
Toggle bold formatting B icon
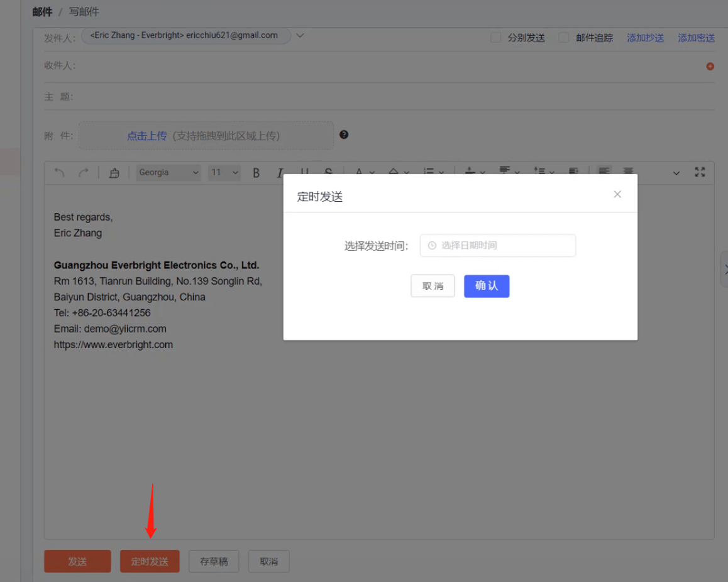[256, 173]
